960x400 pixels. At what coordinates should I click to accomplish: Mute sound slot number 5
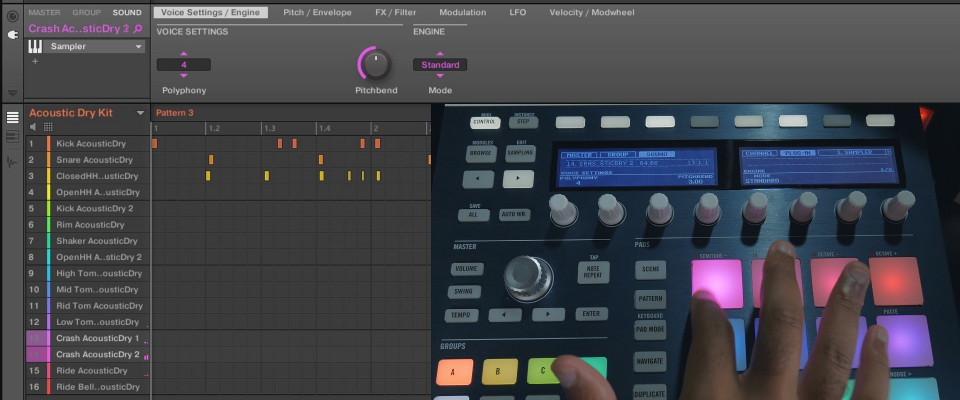pos(31,208)
